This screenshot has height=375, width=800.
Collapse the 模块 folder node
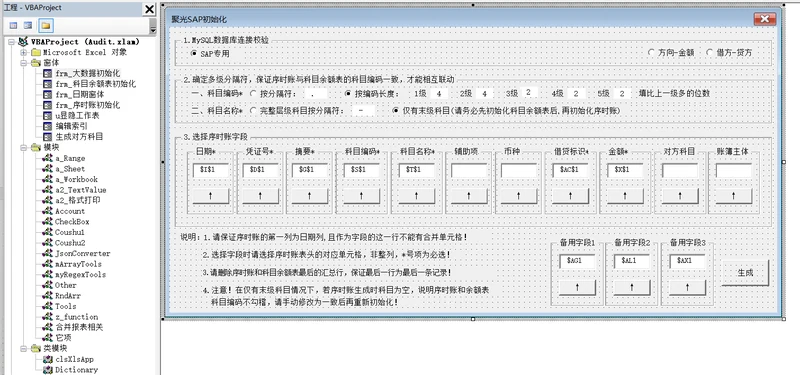(23, 147)
